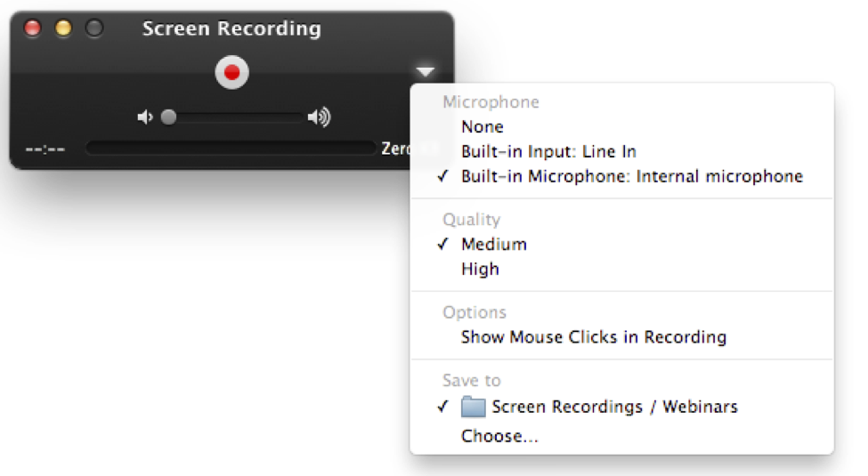Open the options dropdown triangle
Image resolution: width=868 pixels, height=476 pixels.
pos(426,71)
